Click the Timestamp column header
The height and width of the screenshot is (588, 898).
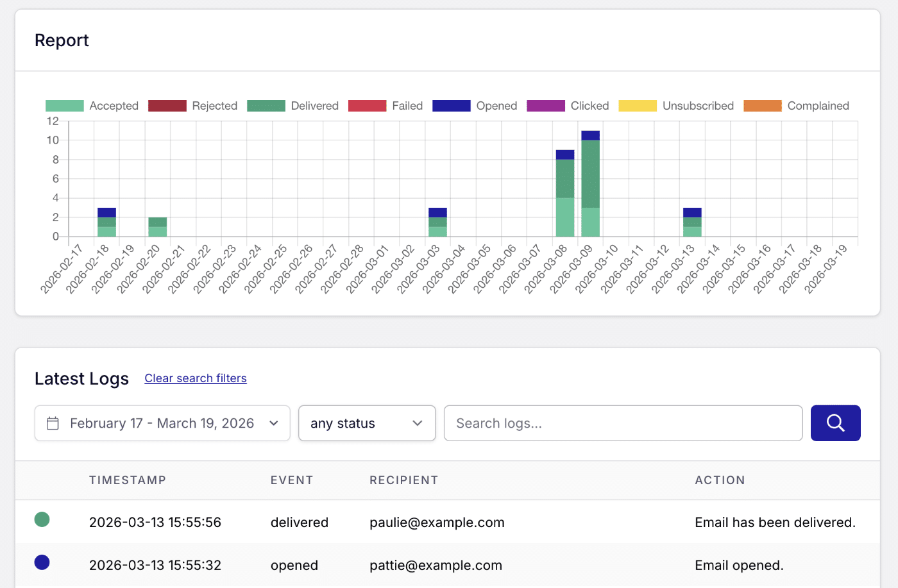pyautogui.click(x=128, y=480)
